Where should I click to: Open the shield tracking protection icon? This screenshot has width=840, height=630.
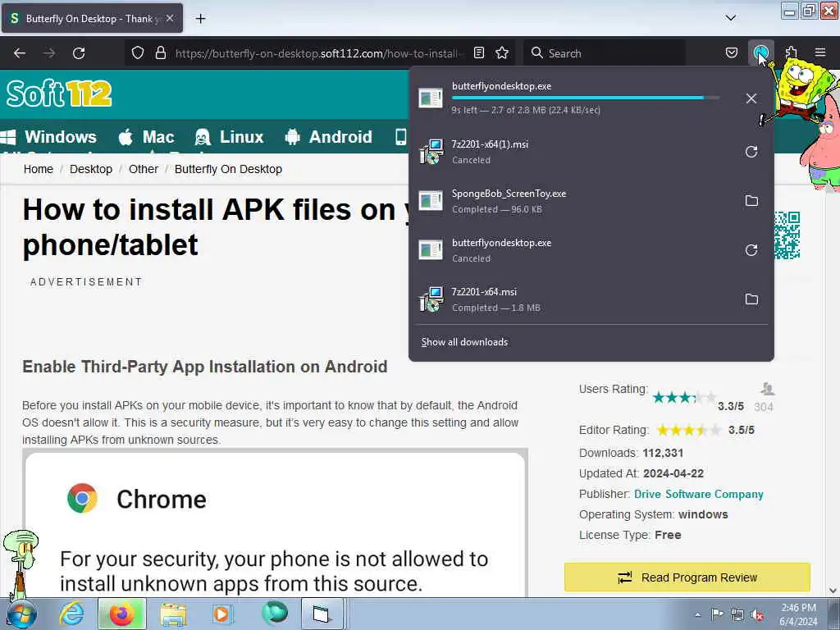[x=138, y=53]
